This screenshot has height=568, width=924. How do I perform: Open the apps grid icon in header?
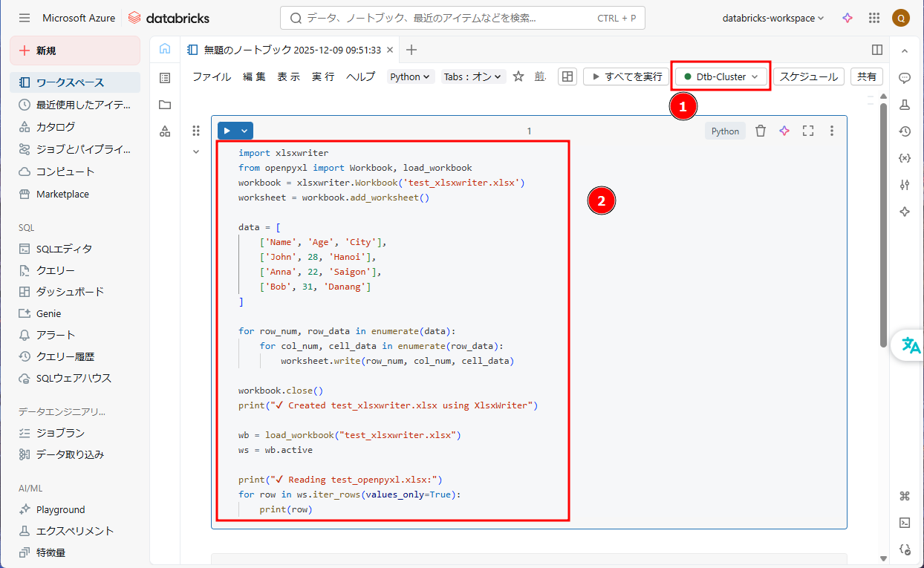coord(873,18)
